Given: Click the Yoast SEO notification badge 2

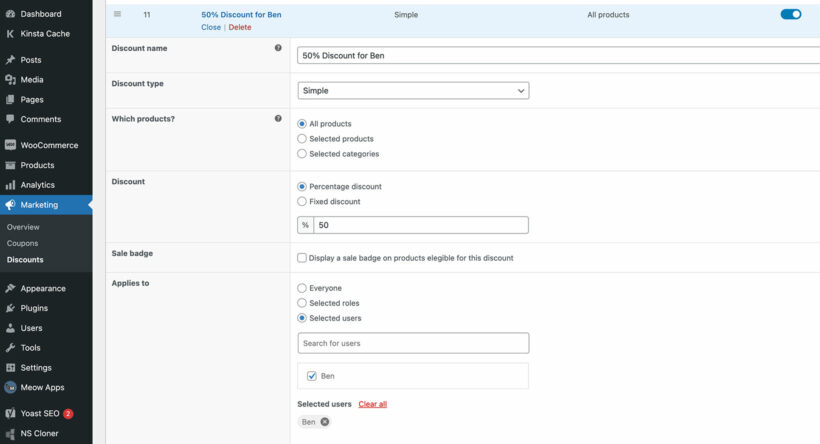Looking at the screenshot, I should coord(68,414).
